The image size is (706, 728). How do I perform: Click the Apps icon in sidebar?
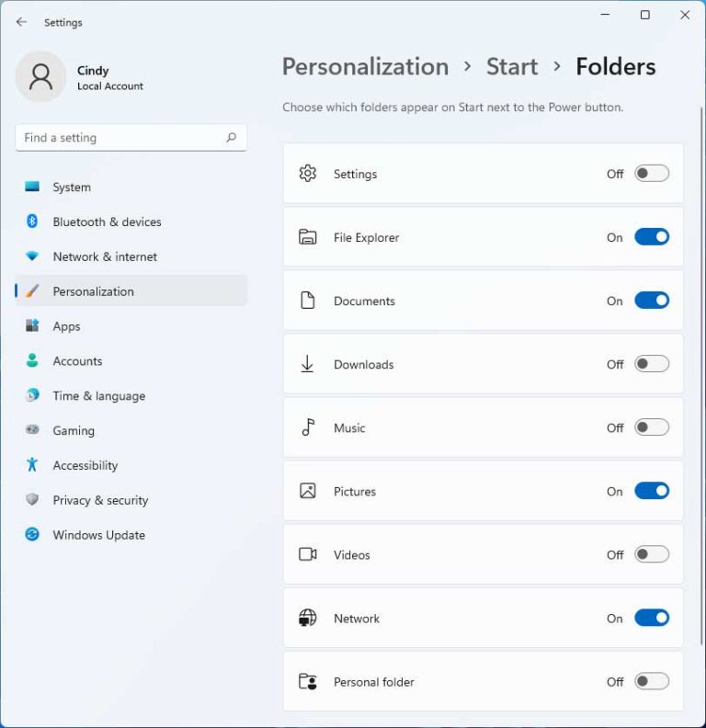(32, 325)
